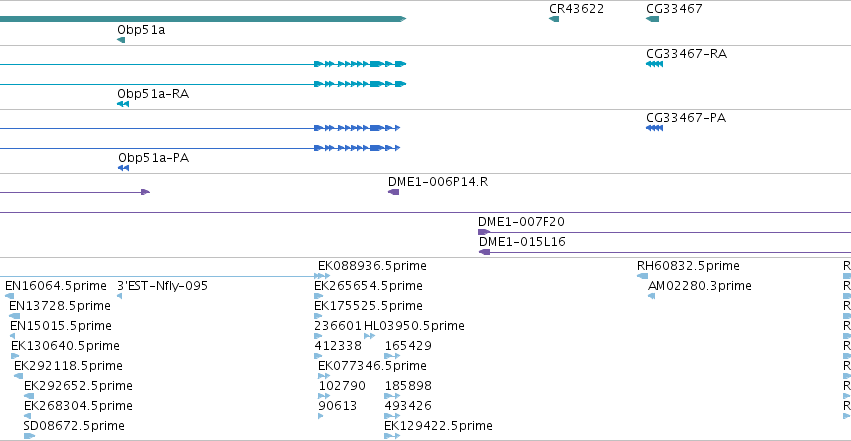Select the Obp51a-PA protein label
This screenshot has width=851, height=441.
[x=154, y=158]
